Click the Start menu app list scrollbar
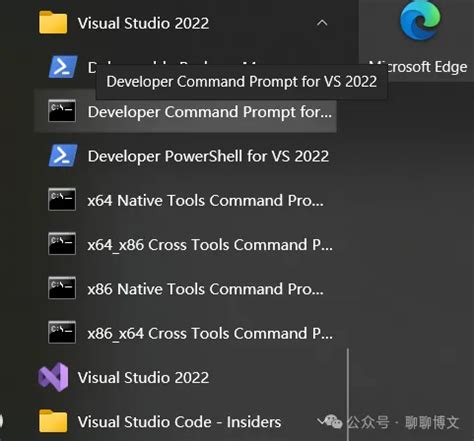 pyautogui.click(x=348, y=394)
